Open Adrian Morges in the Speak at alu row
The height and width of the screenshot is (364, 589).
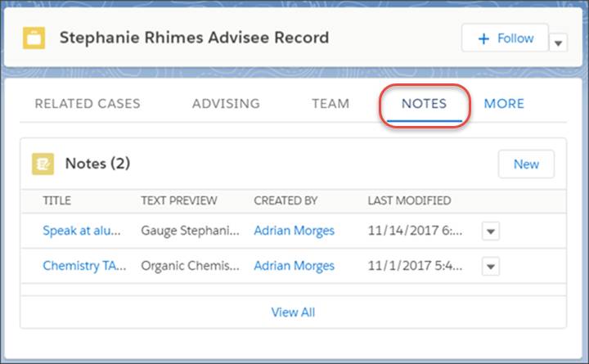coord(294,231)
